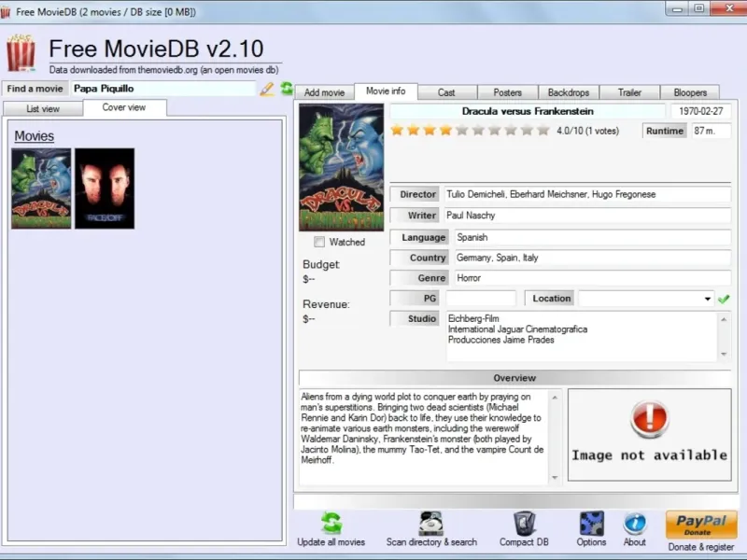The width and height of the screenshot is (747, 560).
Task: Click the Language field Spanish
Action: click(593, 237)
